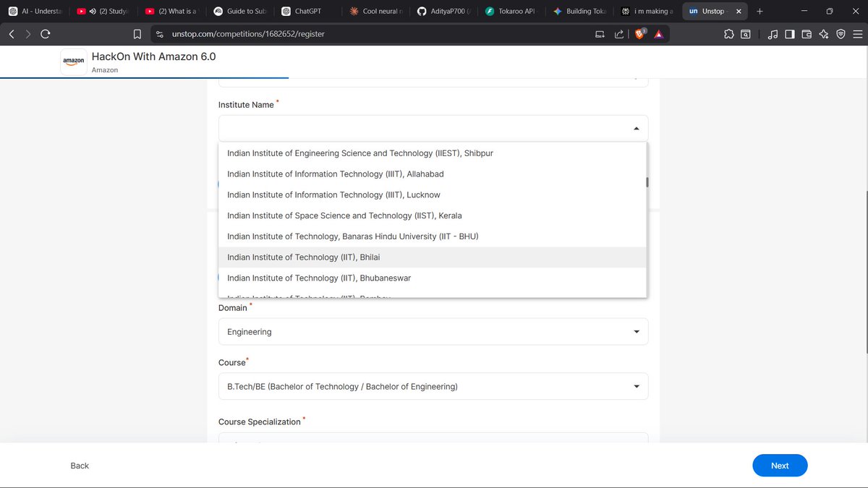Viewport: 868px width, 488px height.
Task: Click the browser forward arrow
Action: coord(28,34)
